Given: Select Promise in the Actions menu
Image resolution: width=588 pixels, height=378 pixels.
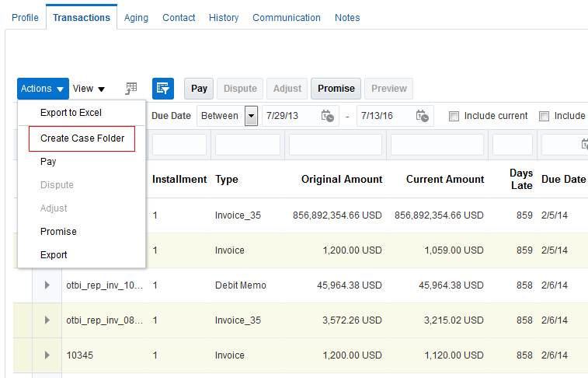Looking at the screenshot, I should coord(58,232).
